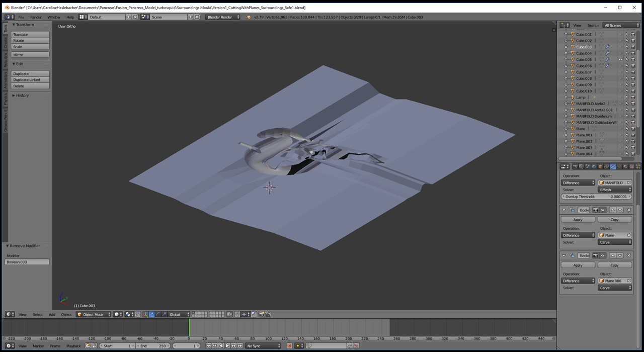Click the Play reverse button
The height and width of the screenshot is (362, 644).
[x=221, y=345]
